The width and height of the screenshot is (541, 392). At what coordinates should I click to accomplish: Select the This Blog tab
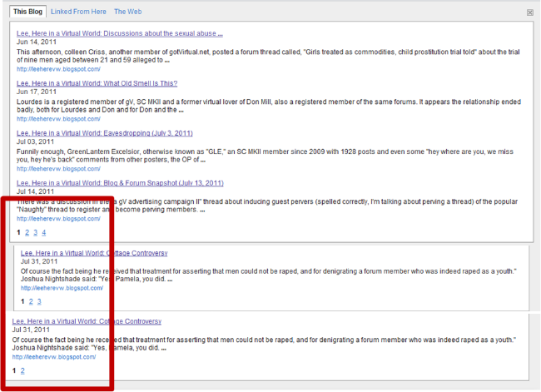27,12
